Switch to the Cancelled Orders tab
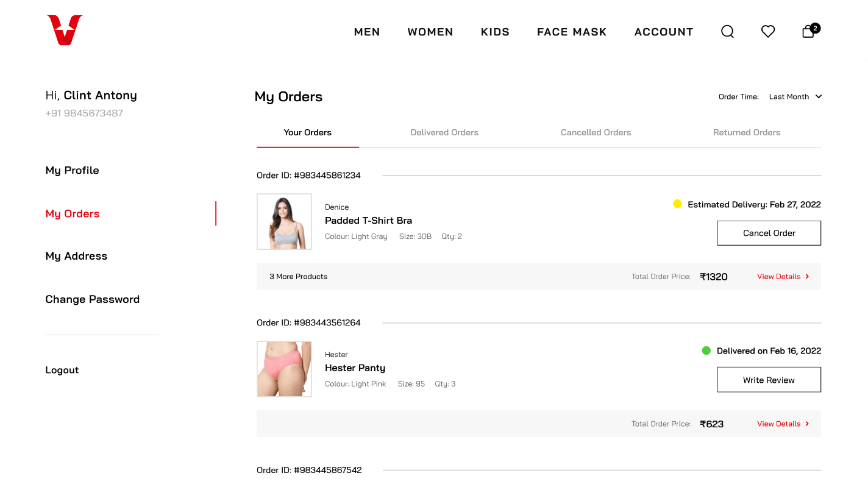This screenshot has width=868, height=484. (596, 133)
